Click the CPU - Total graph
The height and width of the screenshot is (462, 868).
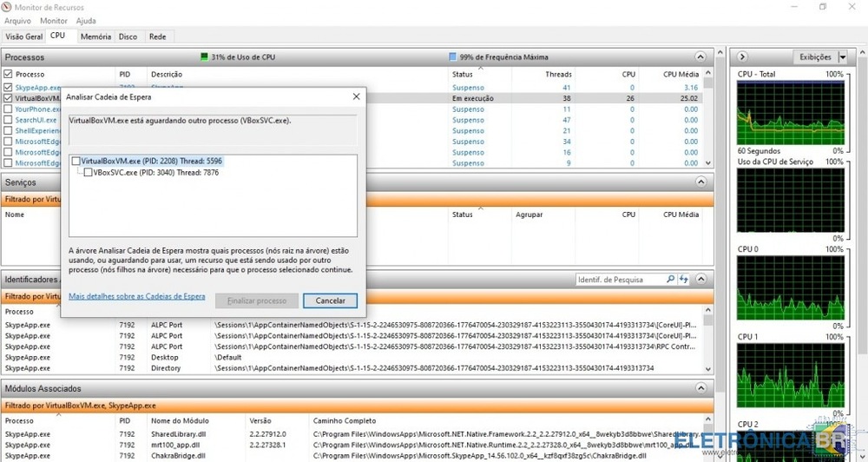[790, 112]
